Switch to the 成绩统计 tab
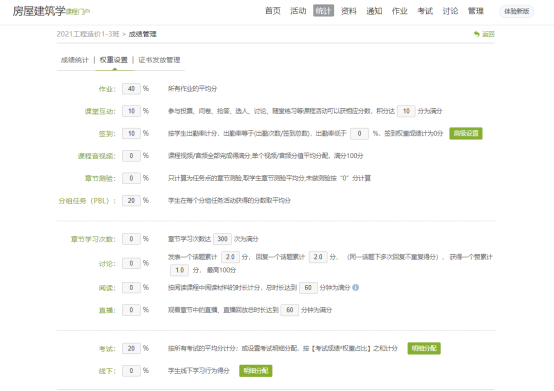This screenshot has width=554, height=391. click(x=75, y=60)
